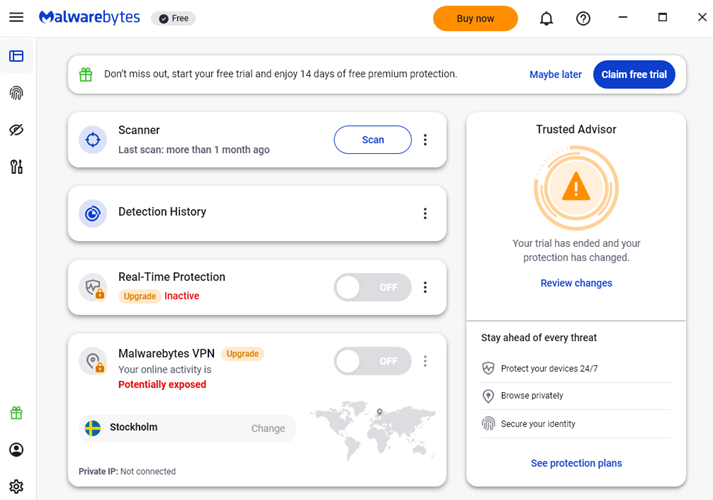Turn on the Malwarebytes VPN switch

372,361
